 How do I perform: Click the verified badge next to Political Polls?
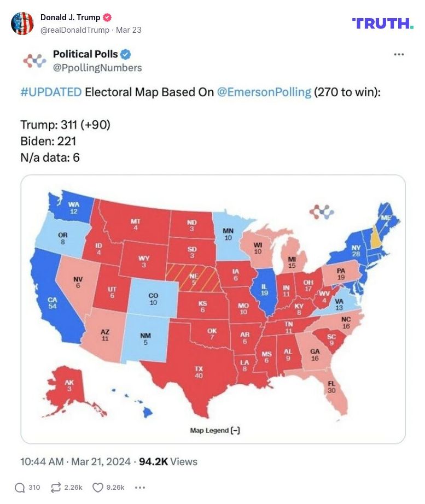click(x=126, y=55)
